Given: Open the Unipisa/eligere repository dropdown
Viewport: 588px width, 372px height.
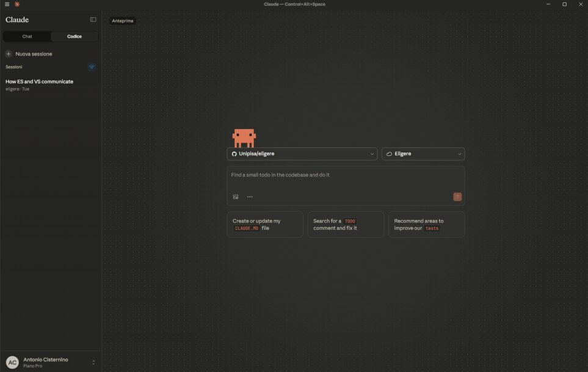Looking at the screenshot, I should tap(302, 154).
